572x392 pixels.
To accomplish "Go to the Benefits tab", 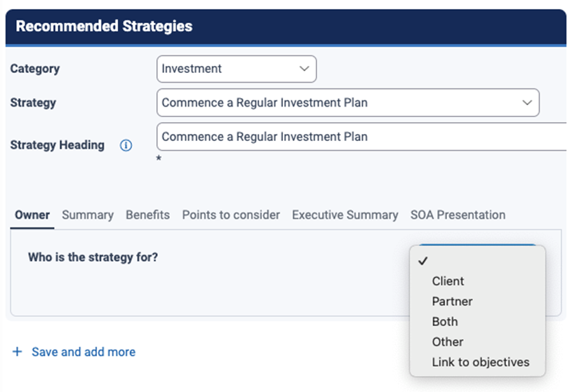I will [147, 215].
